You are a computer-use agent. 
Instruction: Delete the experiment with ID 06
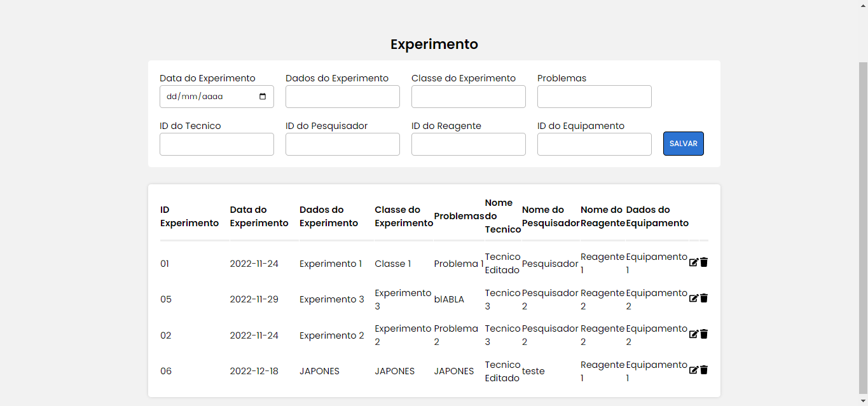[x=704, y=369]
